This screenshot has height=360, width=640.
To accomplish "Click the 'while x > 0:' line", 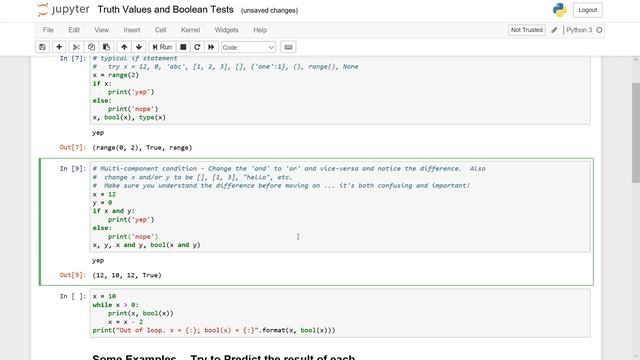I will [x=116, y=304].
